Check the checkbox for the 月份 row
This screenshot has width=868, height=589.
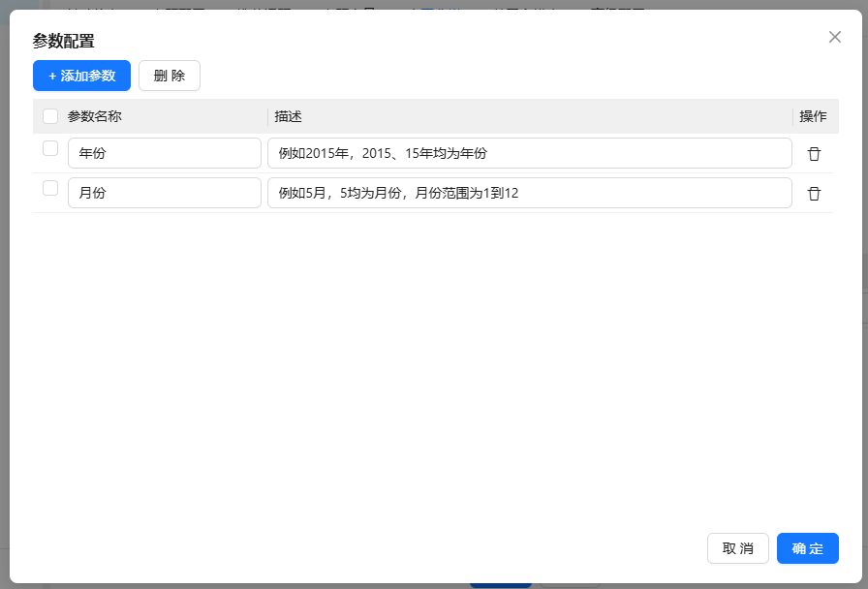pyautogui.click(x=50, y=188)
